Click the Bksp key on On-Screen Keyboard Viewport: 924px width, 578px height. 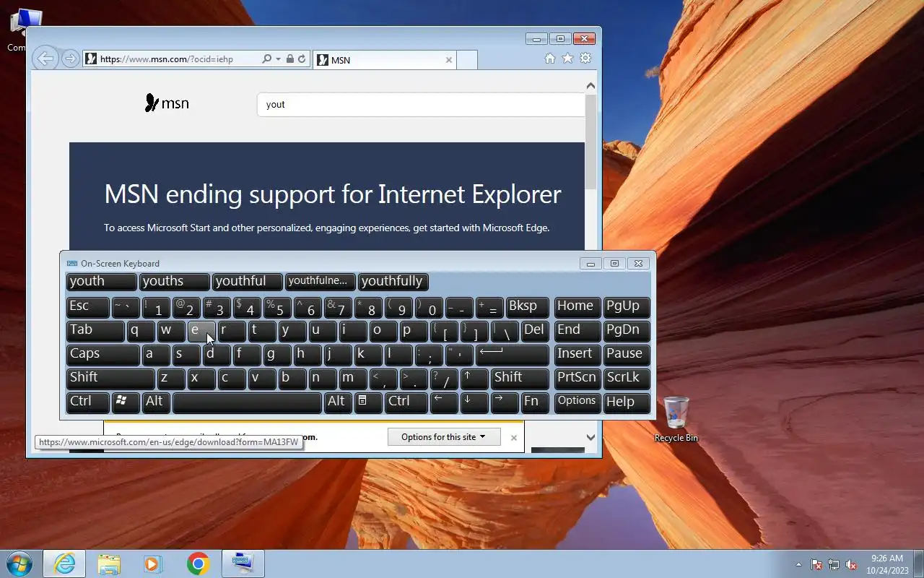[527, 307]
